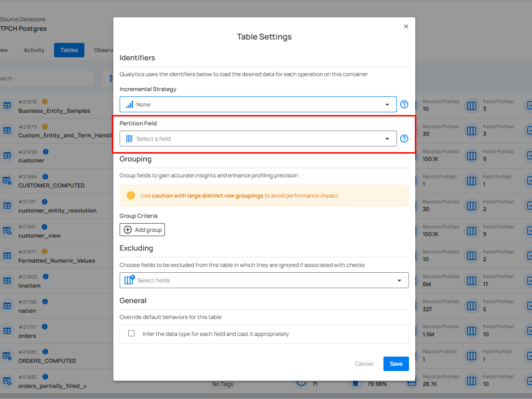This screenshot has height=399, width=532.
Task: Click the customer_view table icon
Action: click(7, 231)
